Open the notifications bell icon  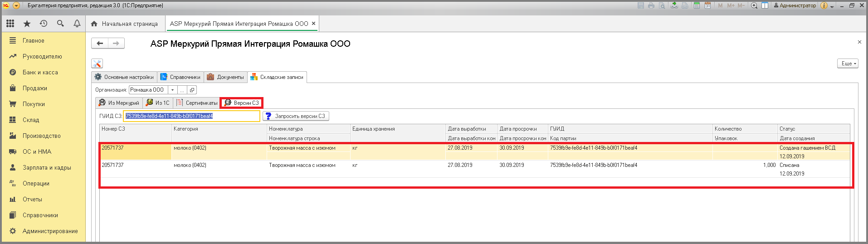pyautogui.click(x=77, y=24)
